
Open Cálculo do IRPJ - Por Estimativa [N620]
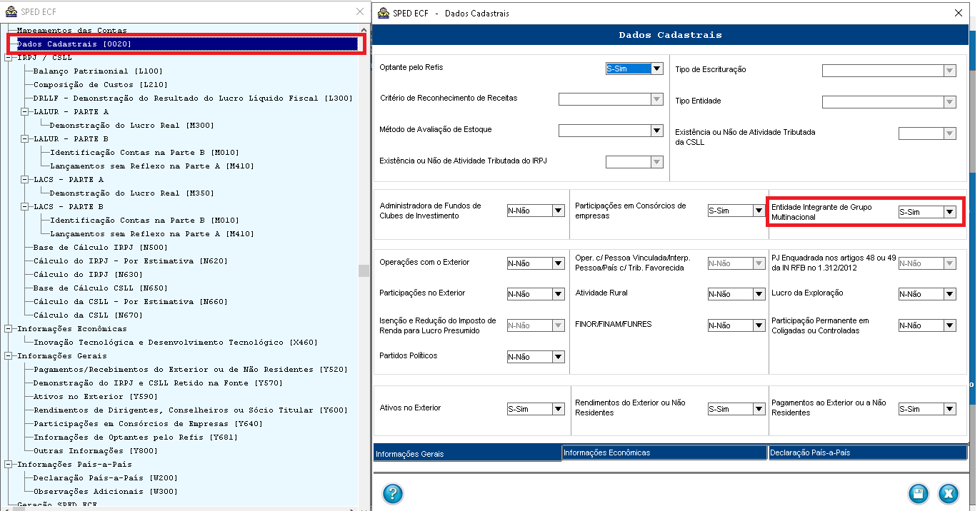coord(131,261)
